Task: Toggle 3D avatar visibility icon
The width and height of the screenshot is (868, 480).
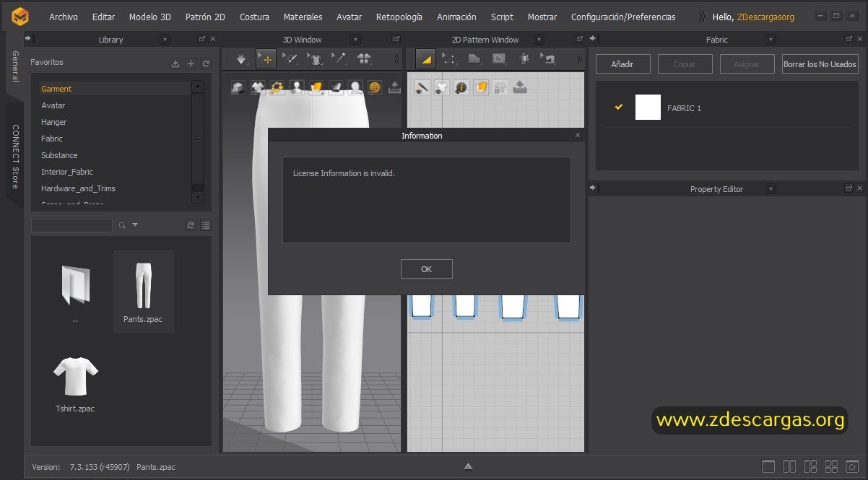Action: [297, 88]
